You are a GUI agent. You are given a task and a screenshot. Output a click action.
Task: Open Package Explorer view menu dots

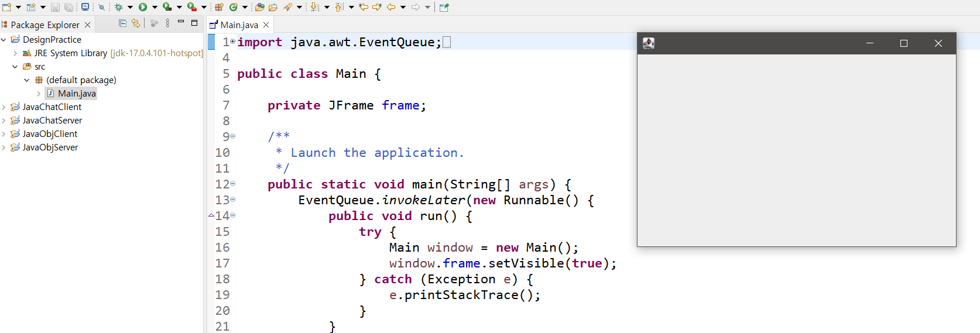pyautogui.click(x=167, y=23)
